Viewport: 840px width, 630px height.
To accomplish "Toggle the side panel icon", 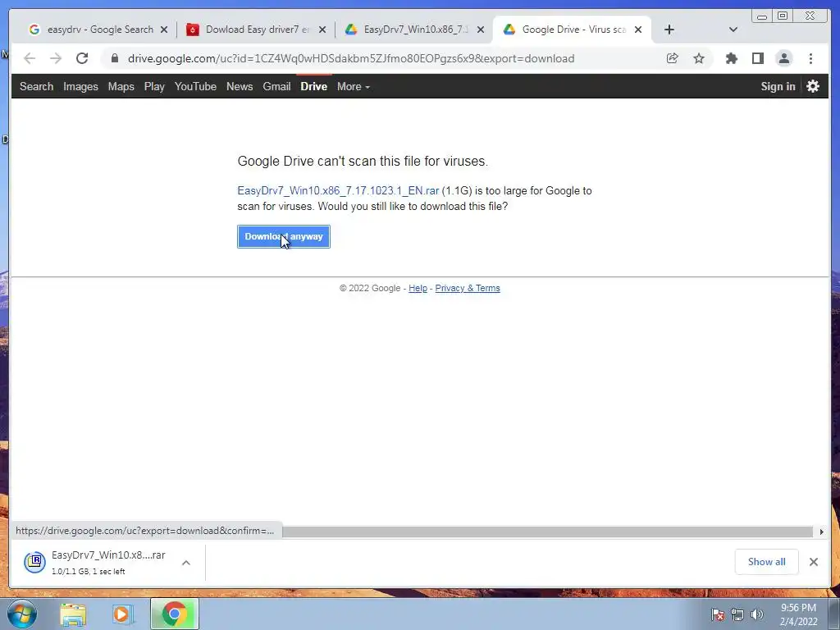I will pyautogui.click(x=757, y=58).
